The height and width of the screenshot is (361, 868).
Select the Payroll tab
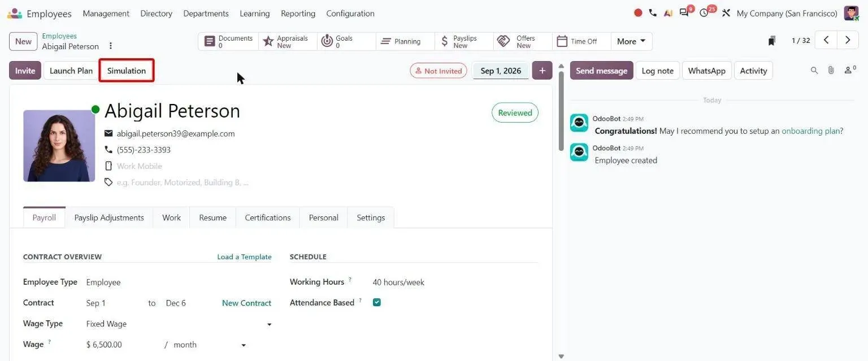44,218
